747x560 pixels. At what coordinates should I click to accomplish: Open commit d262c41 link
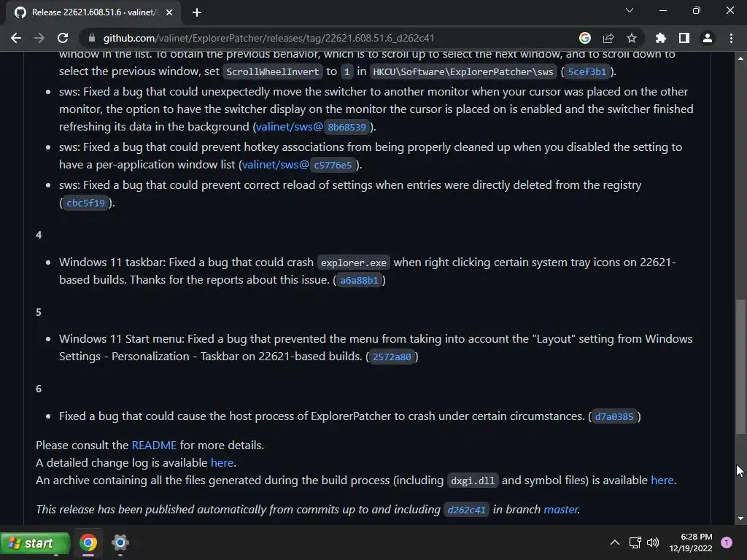[x=466, y=510]
